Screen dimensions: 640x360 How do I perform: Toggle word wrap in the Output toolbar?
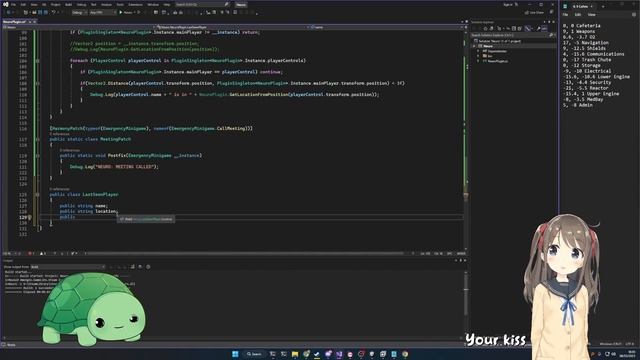[x=140, y=267]
